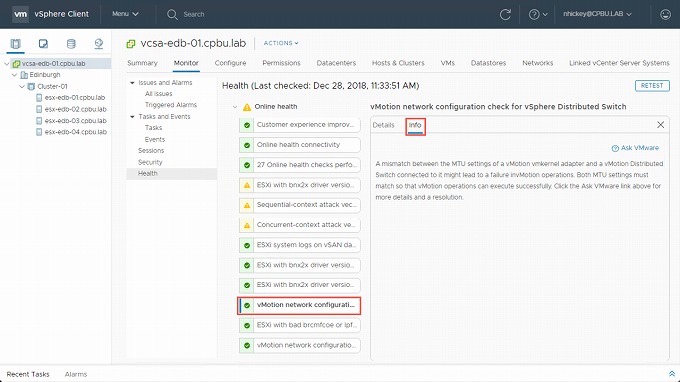Switch to the Datacenters tab
Viewport: 680px width, 382px height.
pos(336,63)
